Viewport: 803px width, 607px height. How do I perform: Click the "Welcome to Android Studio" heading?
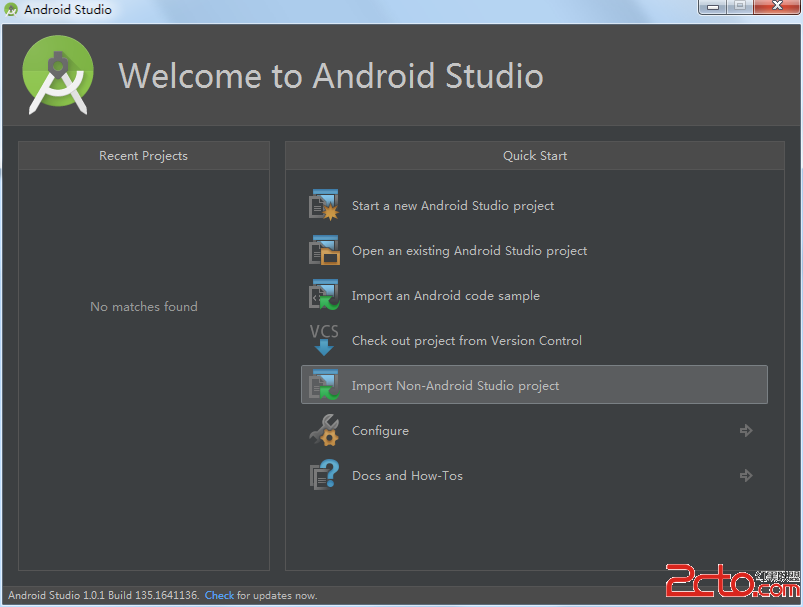331,76
